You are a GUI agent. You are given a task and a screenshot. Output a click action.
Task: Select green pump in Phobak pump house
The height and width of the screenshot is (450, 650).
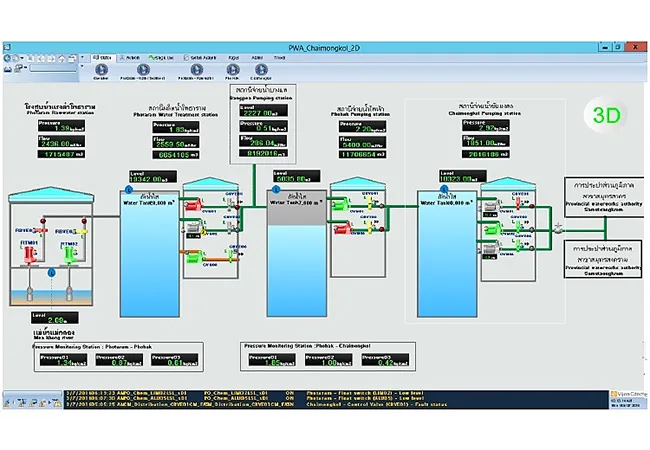point(341,204)
